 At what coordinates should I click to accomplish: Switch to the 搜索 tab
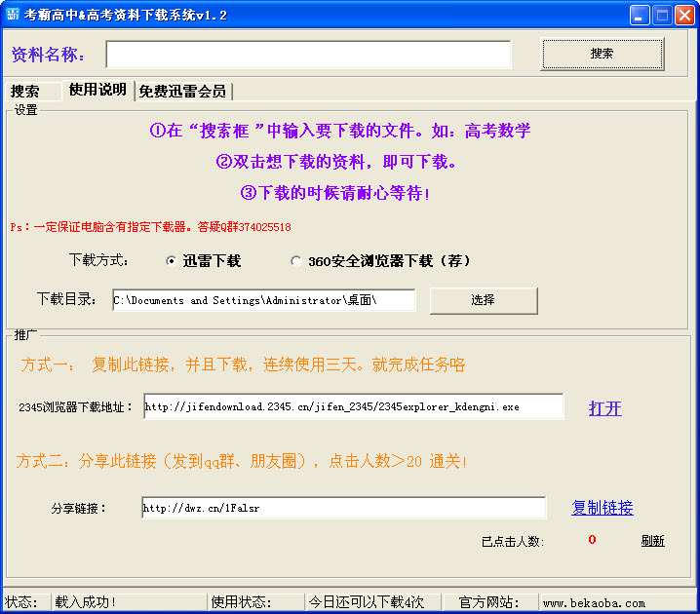[x=25, y=91]
